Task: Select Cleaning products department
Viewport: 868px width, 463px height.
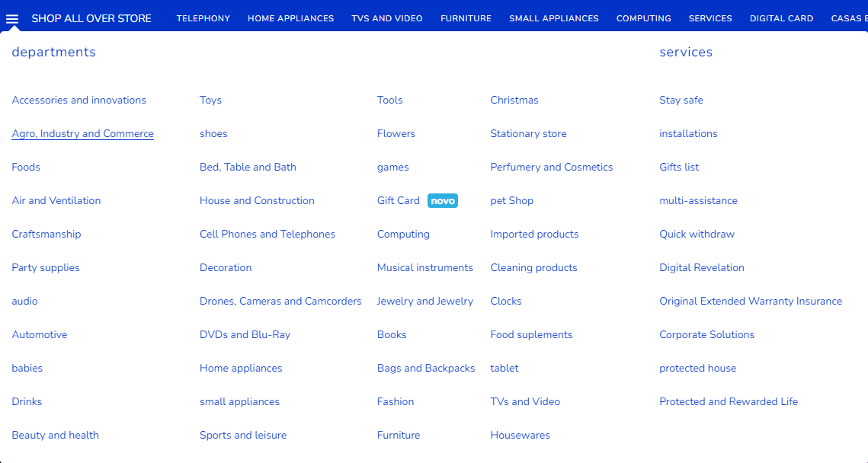Action: pyautogui.click(x=534, y=268)
